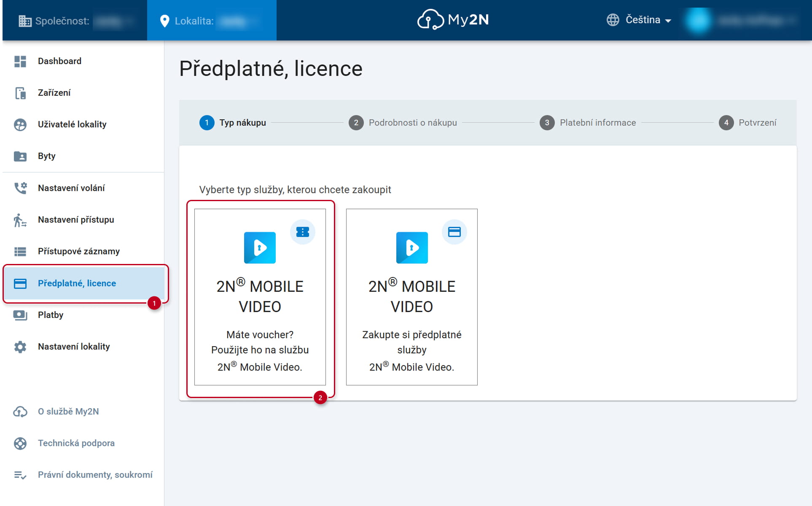Open Uživatelé lokality in the sidebar
This screenshot has width=812, height=506.
coord(83,124)
